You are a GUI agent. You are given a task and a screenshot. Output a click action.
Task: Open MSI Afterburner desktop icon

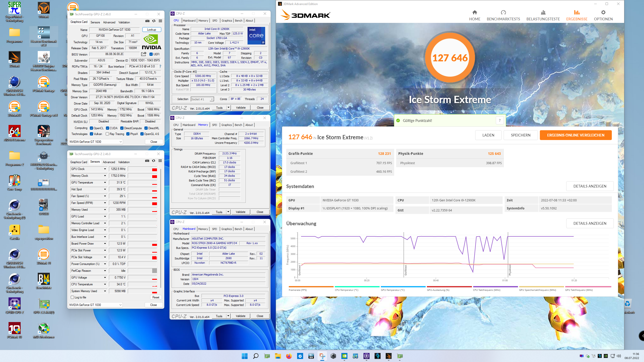point(44,330)
